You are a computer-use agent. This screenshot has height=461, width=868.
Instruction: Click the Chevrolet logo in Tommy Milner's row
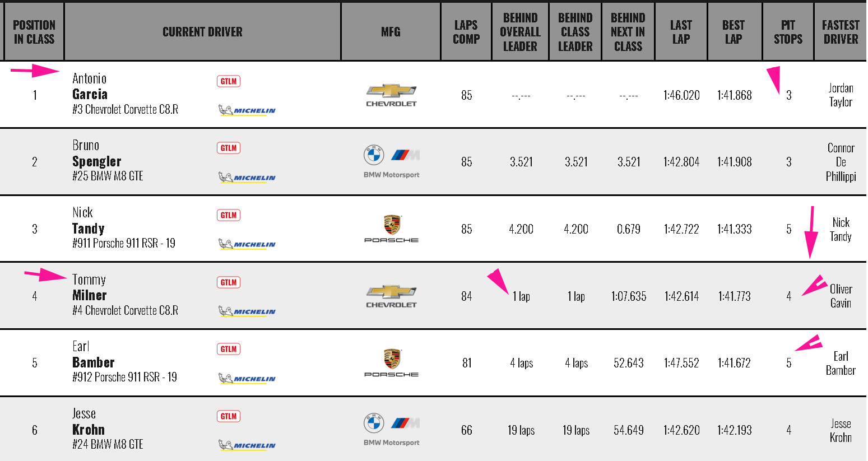click(x=391, y=296)
